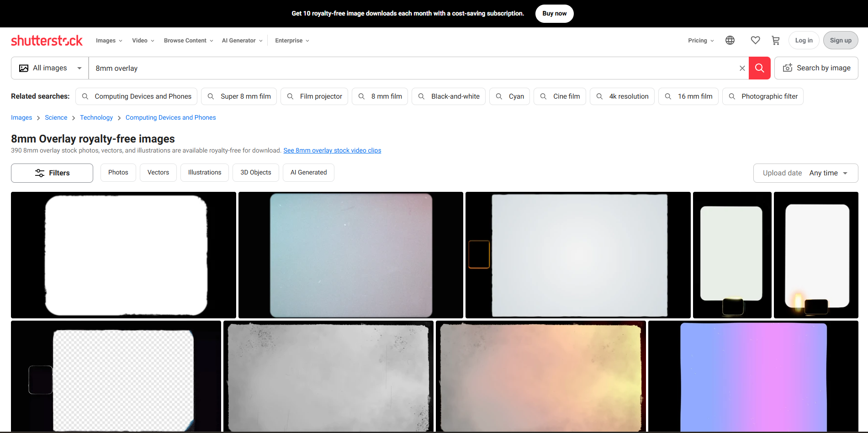This screenshot has width=868, height=433.
Task: Run the search with the red magnifier button
Action: pos(759,68)
